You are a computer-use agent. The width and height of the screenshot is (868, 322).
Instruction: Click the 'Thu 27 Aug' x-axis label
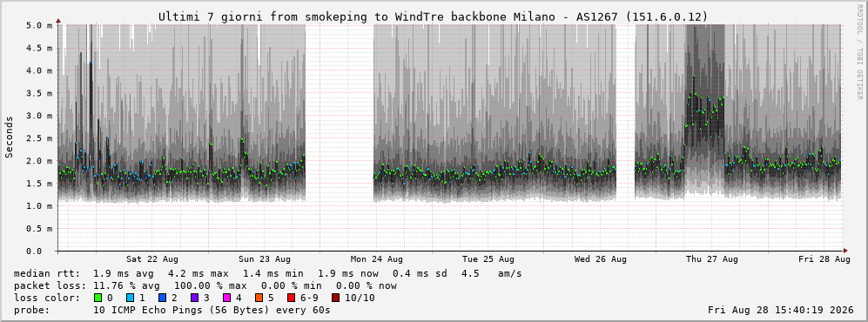pos(712,259)
